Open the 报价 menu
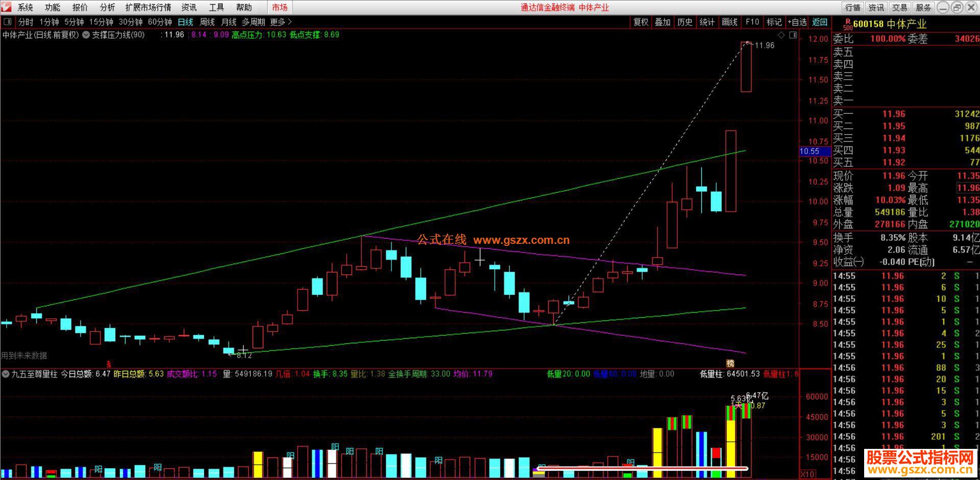The image size is (980, 480). point(80,7)
